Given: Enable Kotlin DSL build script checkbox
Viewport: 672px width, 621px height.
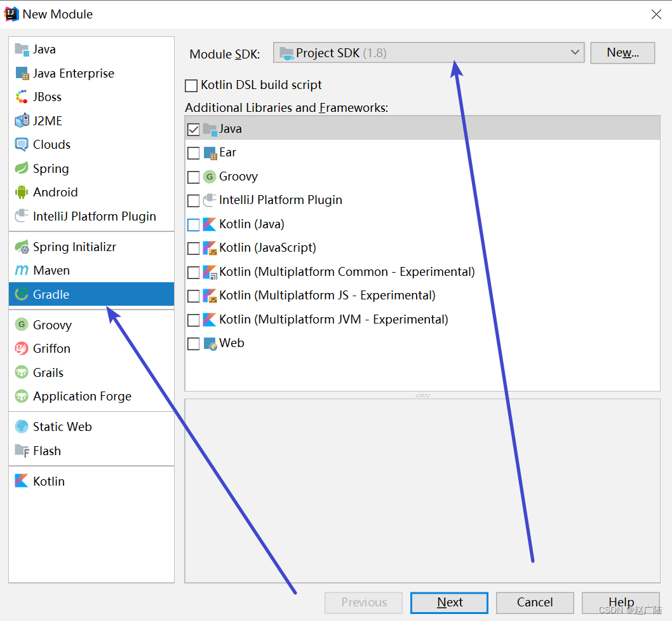Looking at the screenshot, I should tap(191, 85).
